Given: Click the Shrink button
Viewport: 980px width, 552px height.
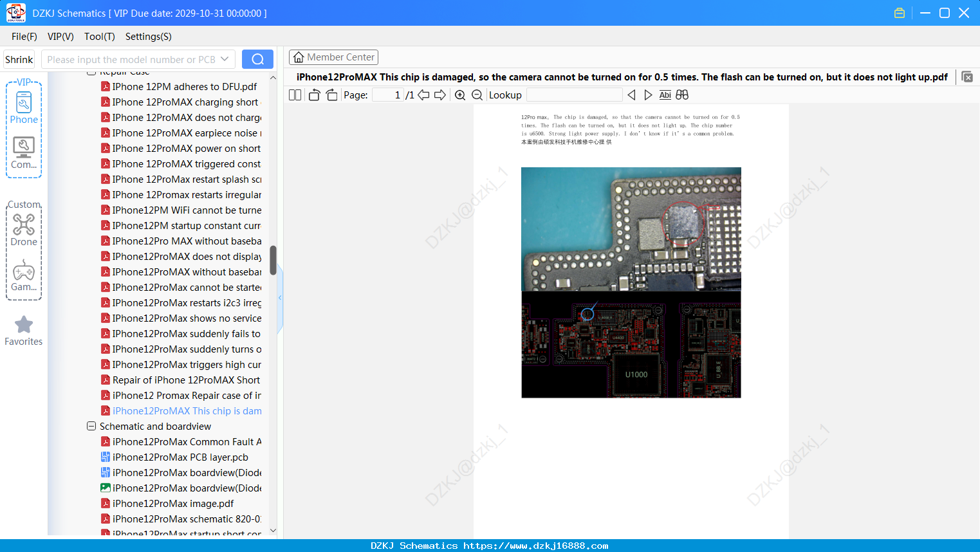Looking at the screenshot, I should pos(19,59).
